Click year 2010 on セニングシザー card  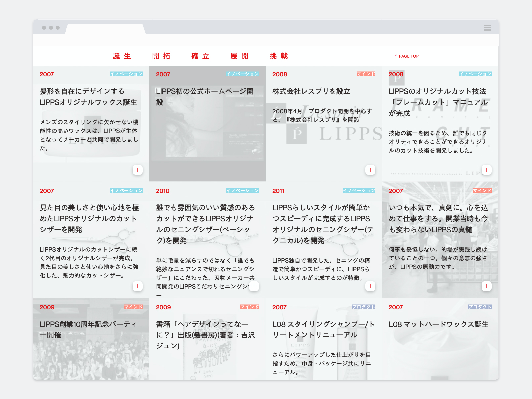(163, 191)
